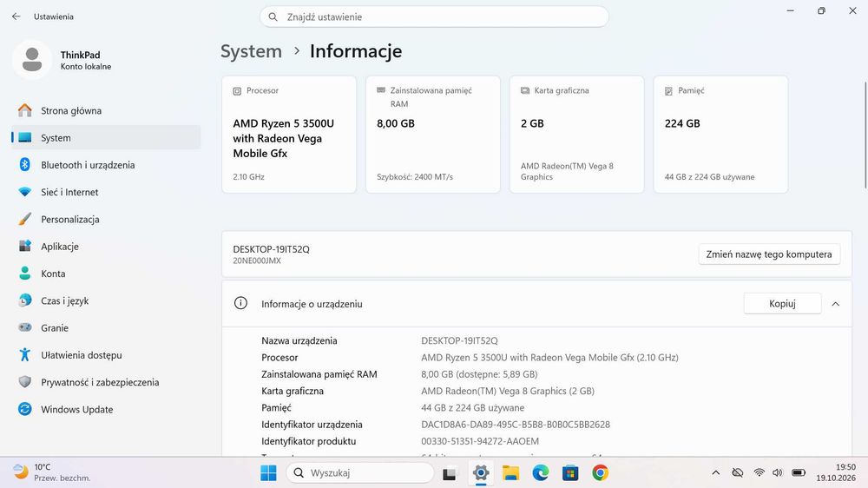Click the Granie gamepad icon
The width and height of the screenshot is (868, 488).
pos(25,327)
